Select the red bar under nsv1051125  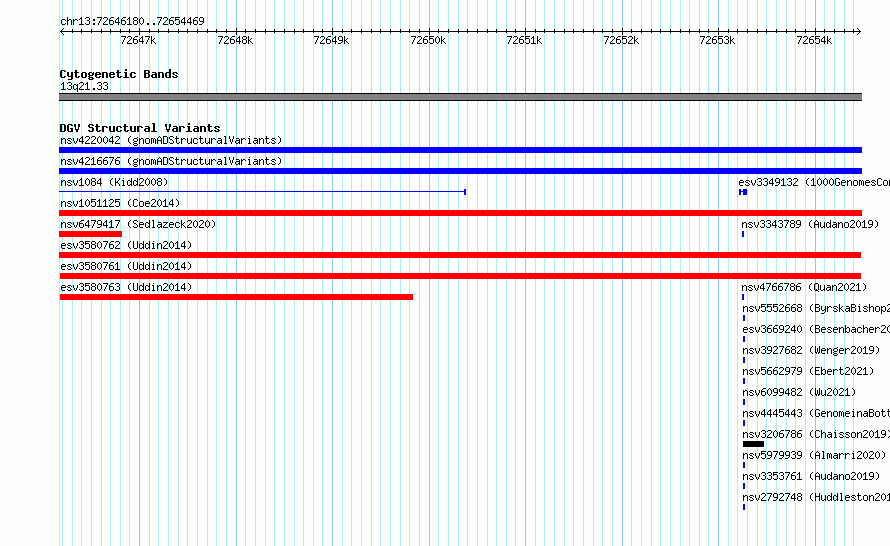click(460, 213)
